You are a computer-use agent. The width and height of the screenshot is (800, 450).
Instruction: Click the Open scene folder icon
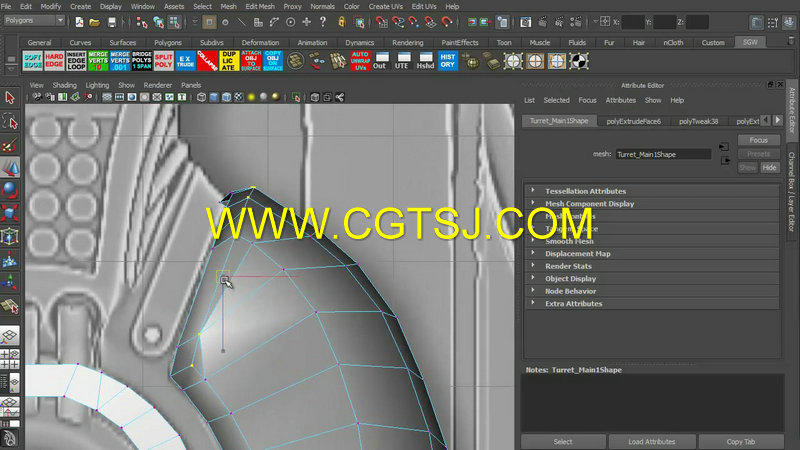tap(94, 22)
